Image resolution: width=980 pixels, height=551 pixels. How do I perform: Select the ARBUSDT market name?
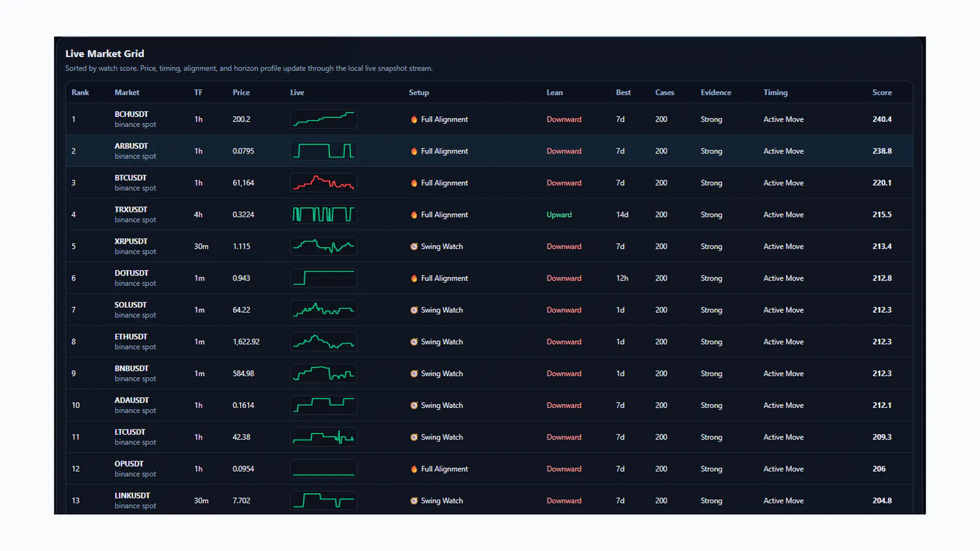pyautogui.click(x=131, y=146)
